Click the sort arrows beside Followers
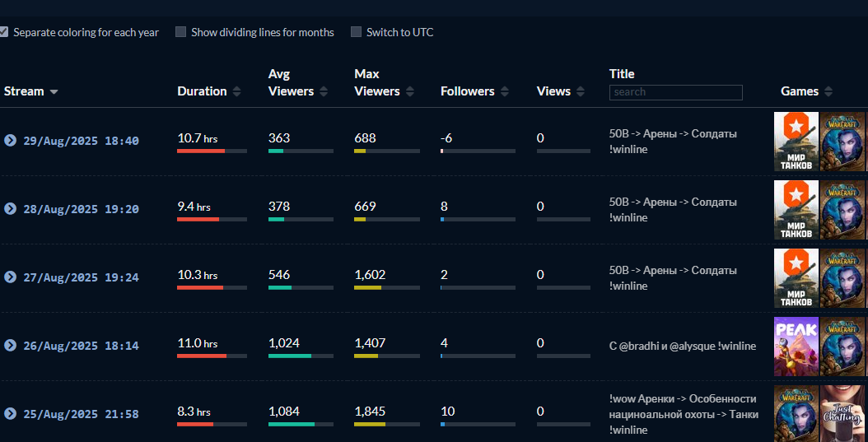Screen dimensions: 868x442 (505, 91)
